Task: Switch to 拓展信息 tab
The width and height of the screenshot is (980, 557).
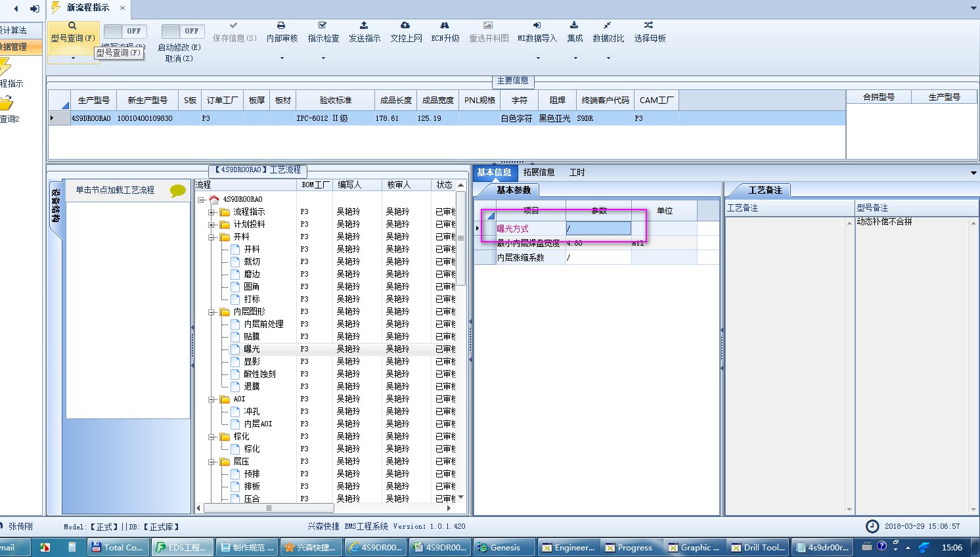Action: pos(539,173)
